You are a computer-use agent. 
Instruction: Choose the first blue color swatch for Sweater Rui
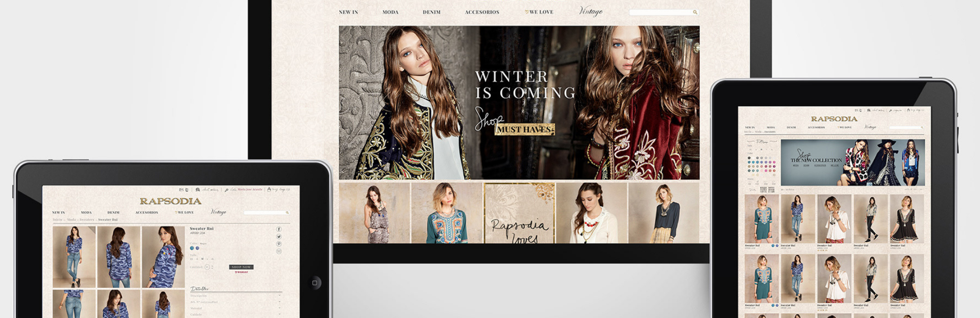click(x=192, y=248)
